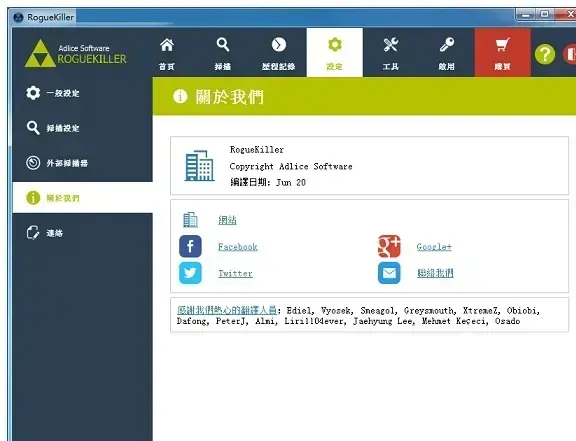Click the blue email envelope icon
The image size is (576, 441).
pyautogui.click(x=389, y=273)
